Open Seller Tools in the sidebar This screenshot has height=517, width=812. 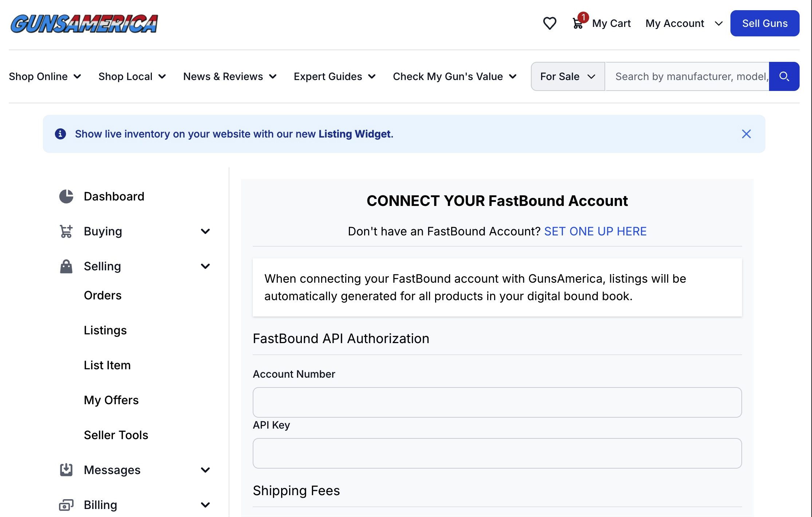coord(116,435)
